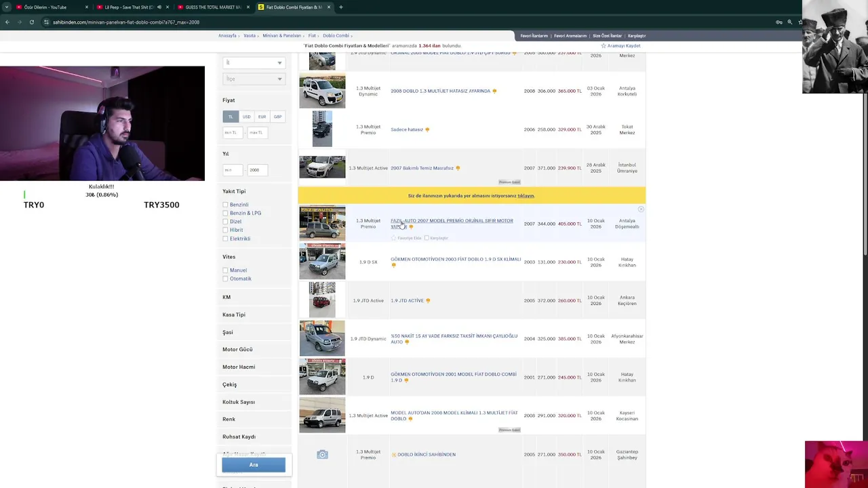Viewport: 868px width, 488px height.
Task: Reload the page with the refresh icon
Action: (x=31, y=22)
